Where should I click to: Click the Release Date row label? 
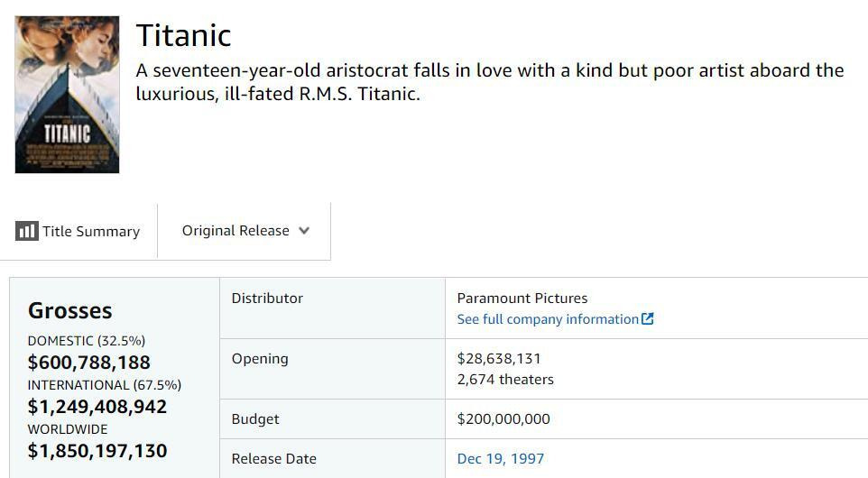274,459
